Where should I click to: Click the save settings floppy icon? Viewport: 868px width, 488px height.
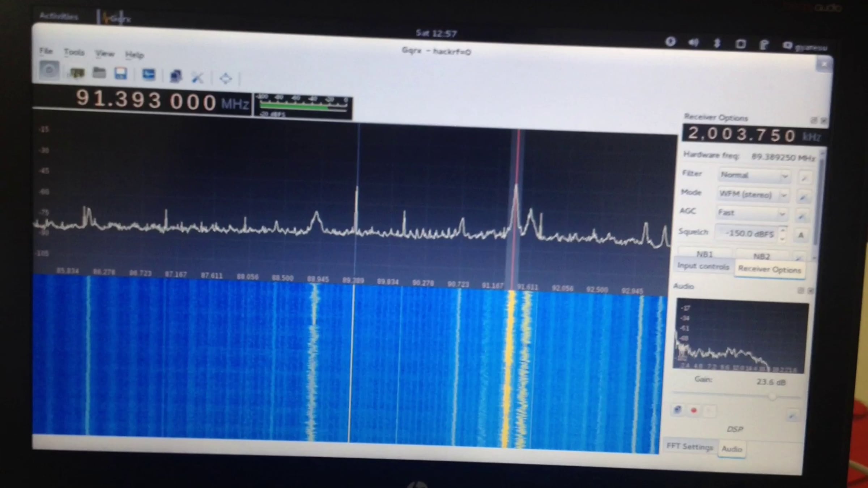point(120,73)
